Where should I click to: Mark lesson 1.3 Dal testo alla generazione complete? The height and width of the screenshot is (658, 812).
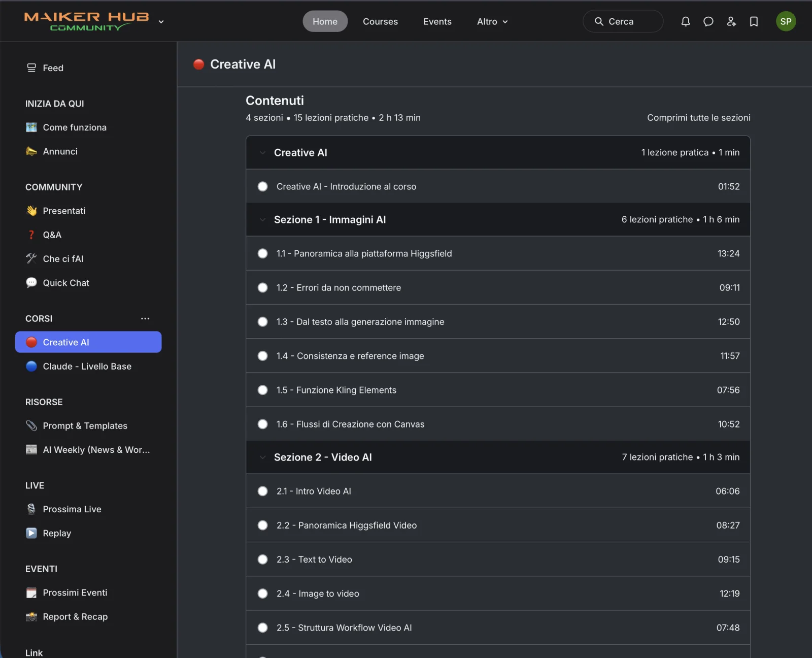click(x=262, y=321)
